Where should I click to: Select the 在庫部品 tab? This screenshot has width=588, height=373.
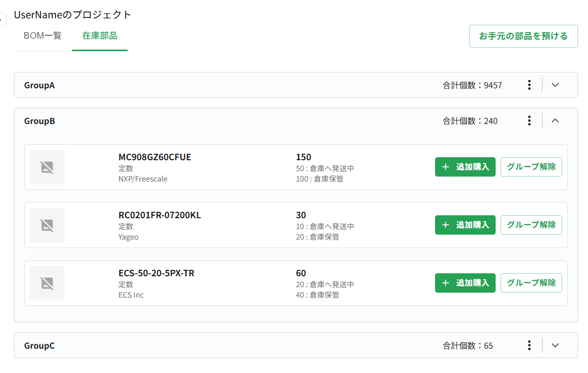click(x=100, y=36)
